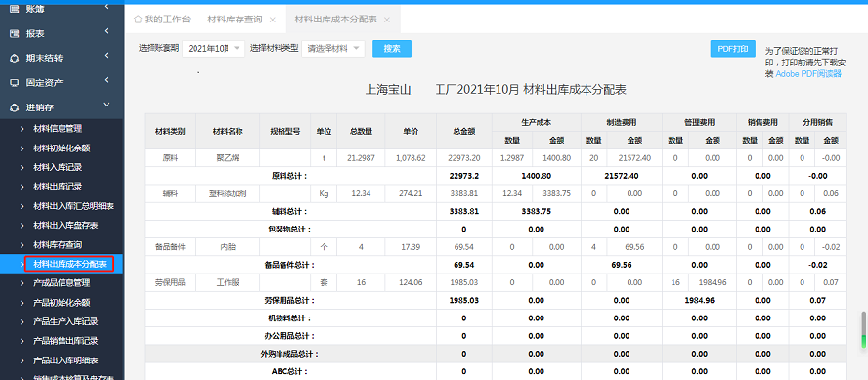Image resolution: width=868 pixels, height=380 pixels.
Task: Expand the 期末结转 menu chevron
Action: pyautogui.click(x=107, y=57)
